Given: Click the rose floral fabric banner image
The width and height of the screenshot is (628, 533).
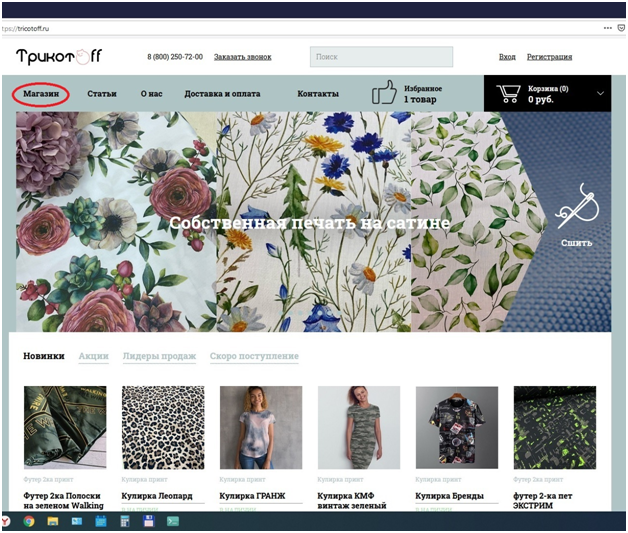Looking at the screenshot, I should pyautogui.click(x=116, y=221).
